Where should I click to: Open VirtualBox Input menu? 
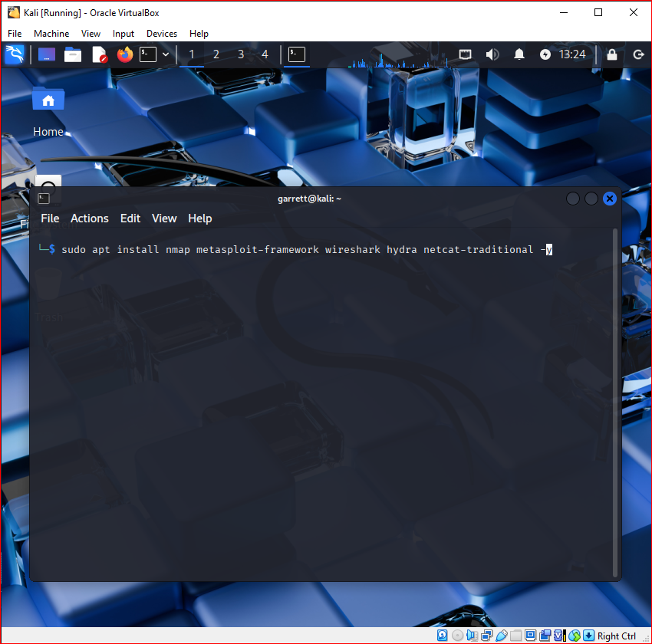123,34
